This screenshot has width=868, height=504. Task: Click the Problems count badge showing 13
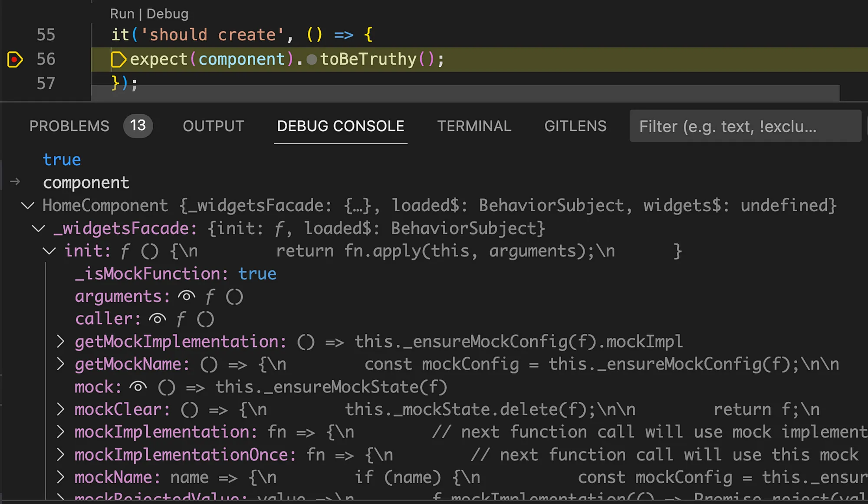pos(138,126)
